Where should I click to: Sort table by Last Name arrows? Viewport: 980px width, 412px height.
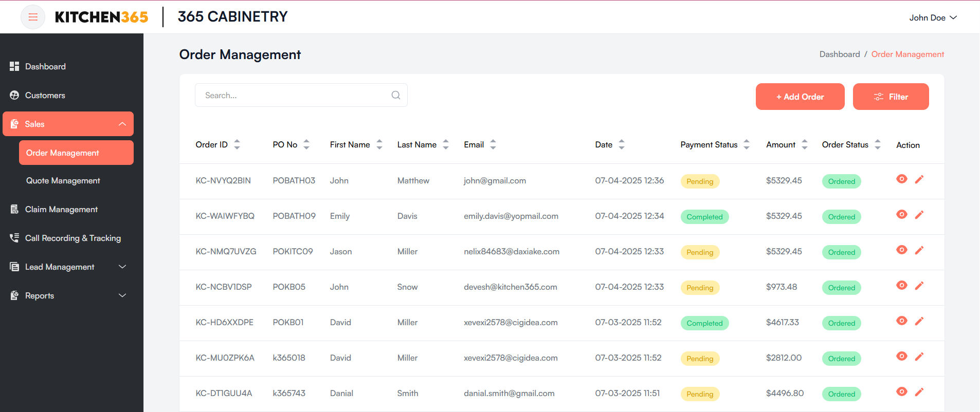tap(446, 144)
